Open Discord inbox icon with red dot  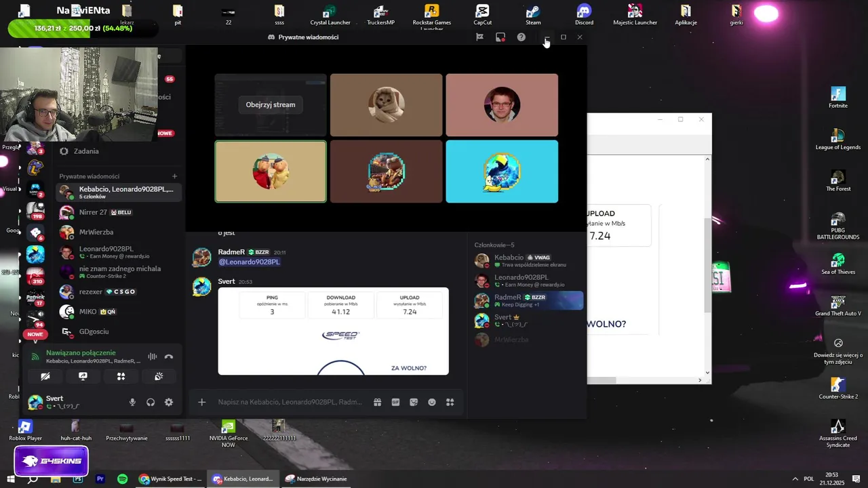[500, 37]
